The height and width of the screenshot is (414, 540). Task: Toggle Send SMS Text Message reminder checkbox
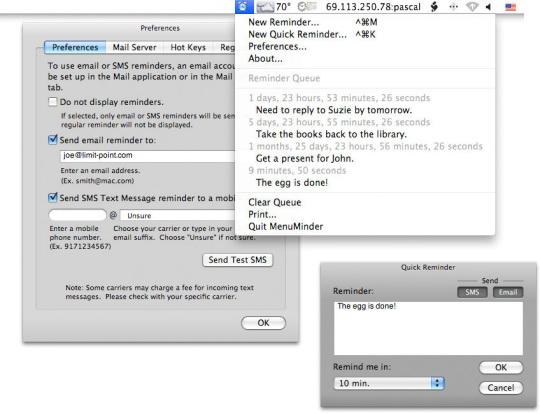pos(53,197)
